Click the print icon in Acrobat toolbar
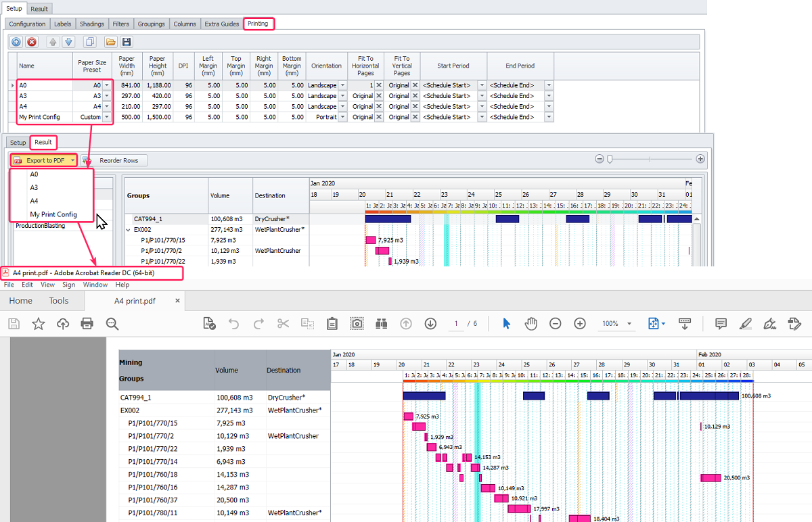Screen dimensions: 812x522 [x=87, y=324]
